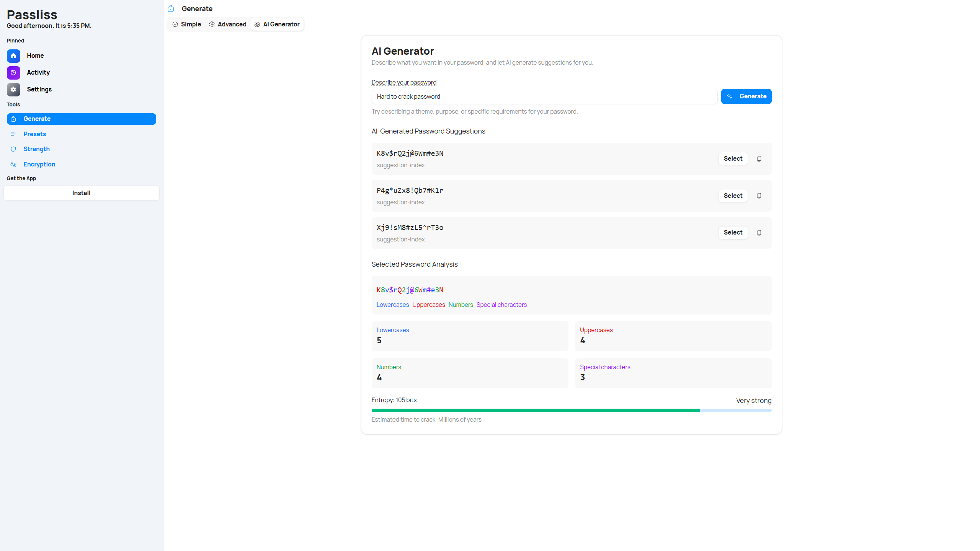
Task: Select the third password suggestion
Action: 733,233
